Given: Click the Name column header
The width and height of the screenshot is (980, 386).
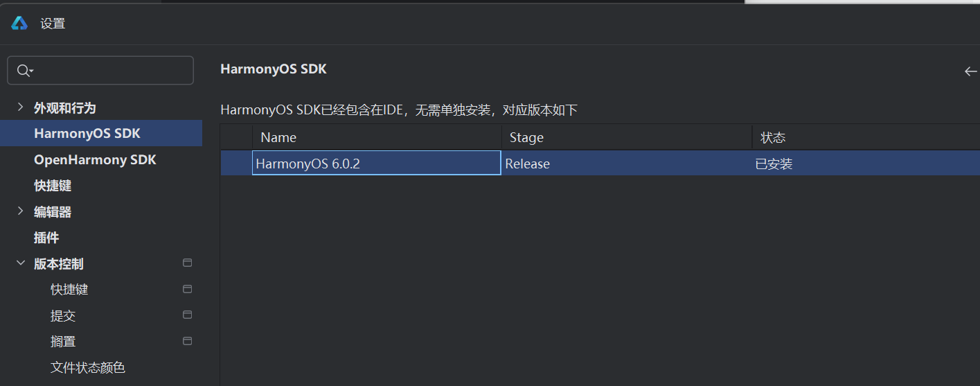Looking at the screenshot, I should 278,137.
